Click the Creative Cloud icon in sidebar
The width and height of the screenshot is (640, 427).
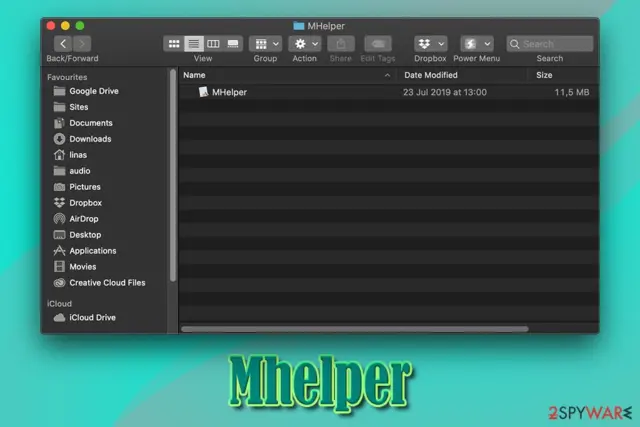tap(59, 282)
